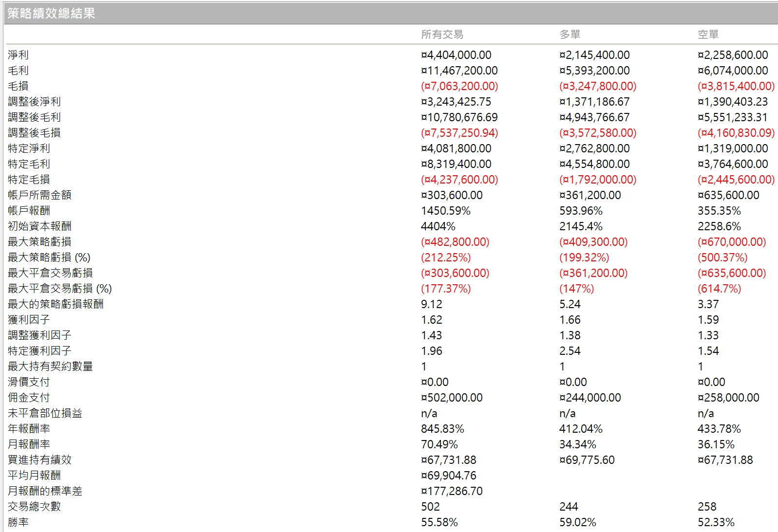This screenshot has width=778, height=532.
Task: Click the 毛利 row label
Action: tap(19, 71)
